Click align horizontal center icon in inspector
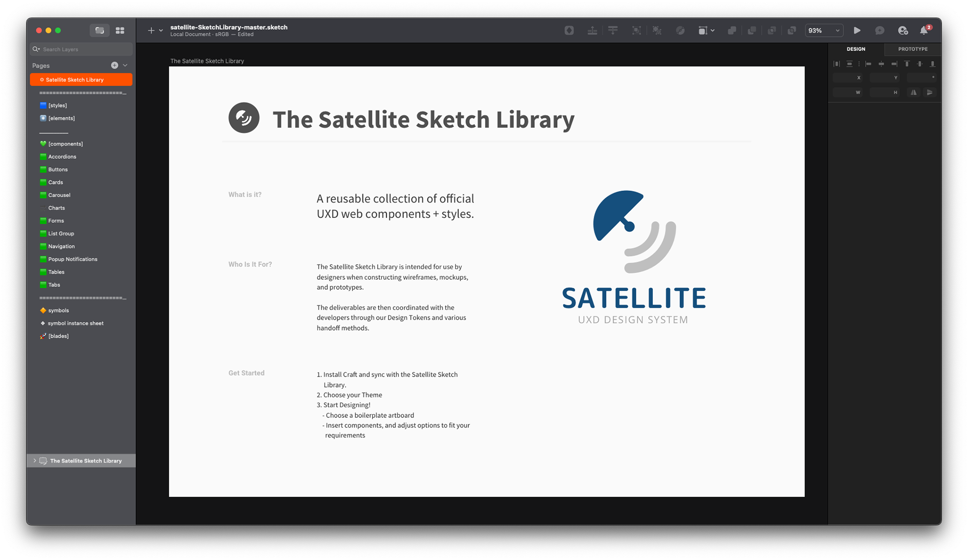The width and height of the screenshot is (968, 560). click(881, 64)
